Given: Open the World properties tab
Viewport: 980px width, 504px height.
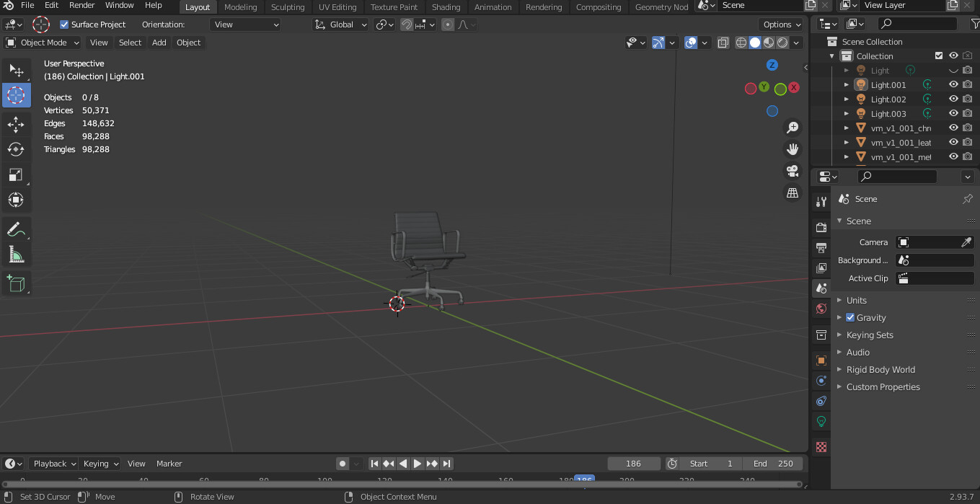Looking at the screenshot, I should [821, 309].
